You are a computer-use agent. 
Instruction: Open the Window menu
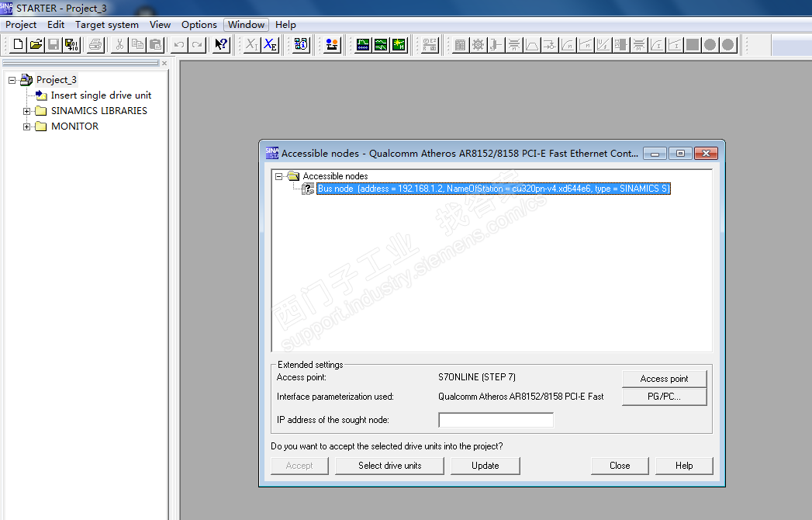click(x=246, y=24)
